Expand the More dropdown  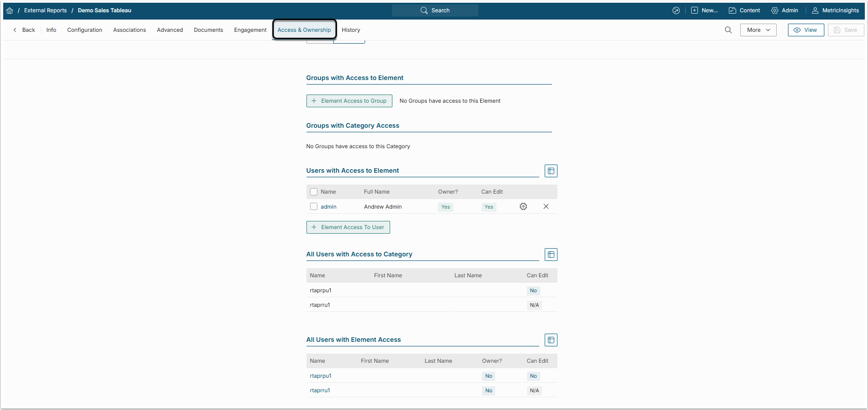[758, 30]
